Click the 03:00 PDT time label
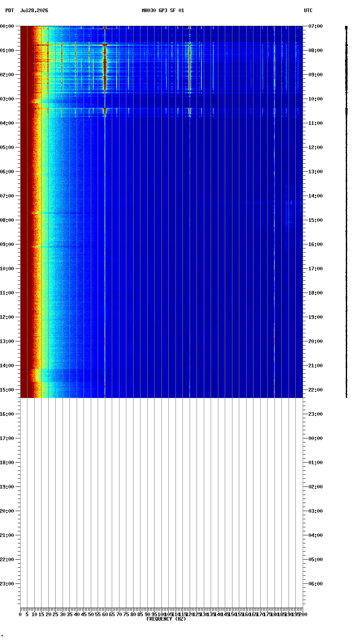Viewport: 364px width, 640px height. (x=7, y=99)
